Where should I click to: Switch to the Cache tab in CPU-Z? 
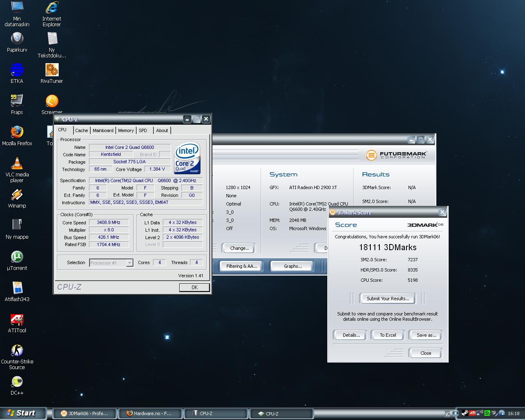(x=81, y=130)
